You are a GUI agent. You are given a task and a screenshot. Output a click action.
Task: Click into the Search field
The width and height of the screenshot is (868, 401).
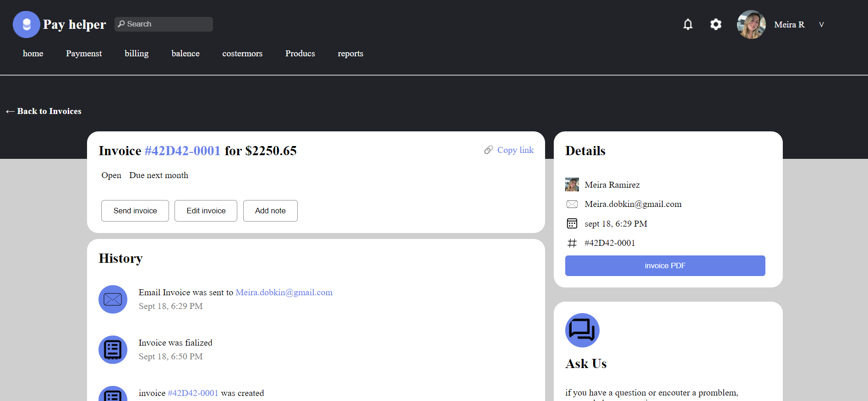coord(164,24)
